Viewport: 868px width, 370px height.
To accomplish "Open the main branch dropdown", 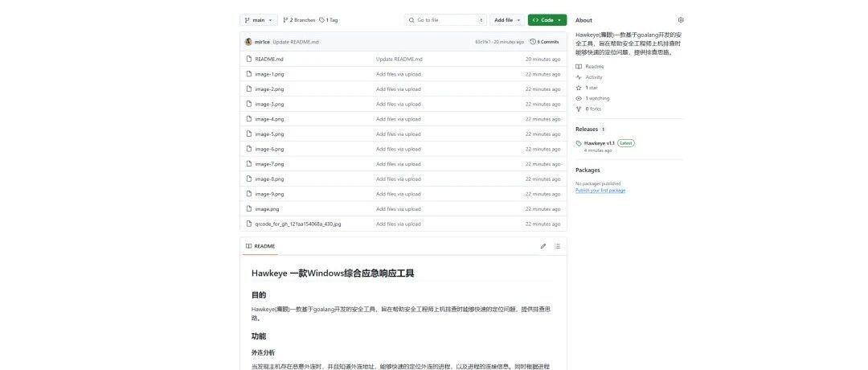I will tap(259, 20).
